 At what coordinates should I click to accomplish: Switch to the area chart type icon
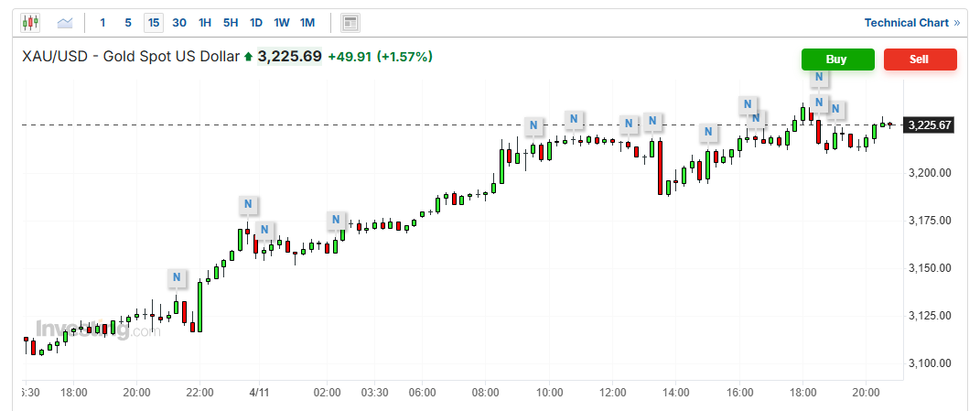(65, 23)
